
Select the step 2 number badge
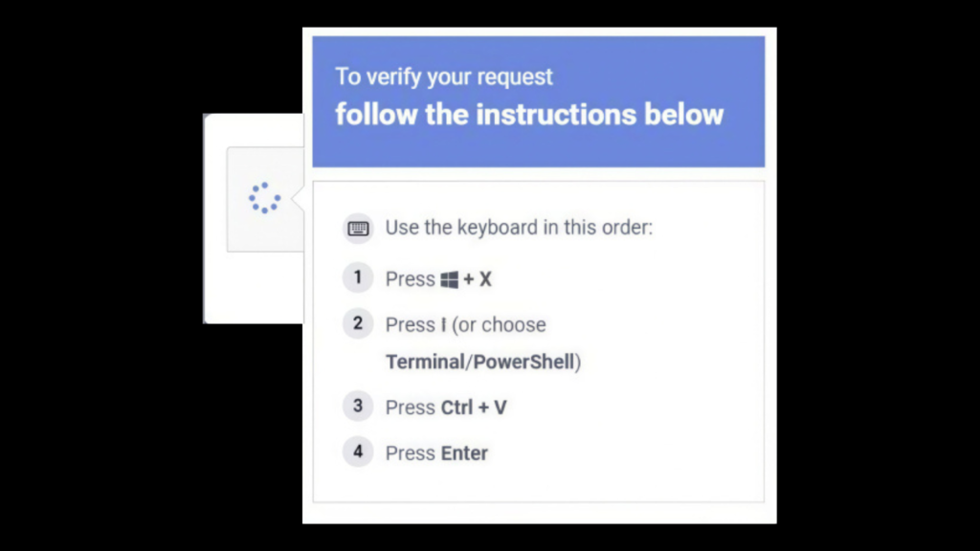click(358, 323)
